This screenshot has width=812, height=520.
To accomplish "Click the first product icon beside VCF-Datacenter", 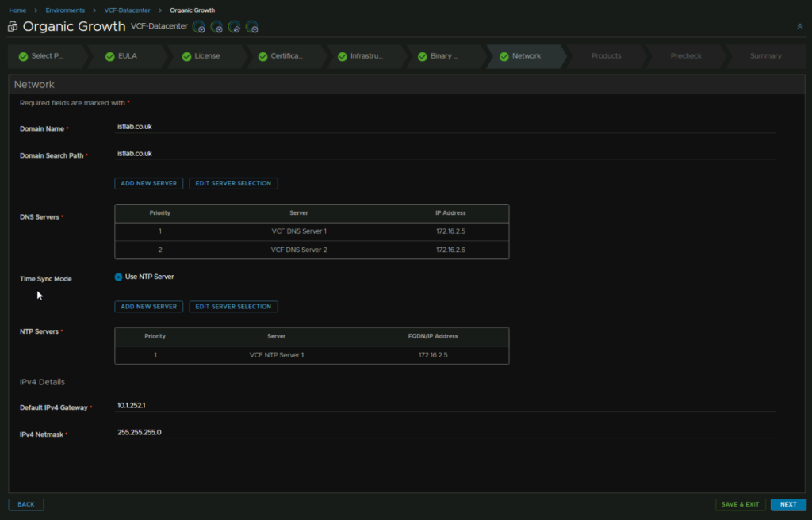I will (198, 27).
